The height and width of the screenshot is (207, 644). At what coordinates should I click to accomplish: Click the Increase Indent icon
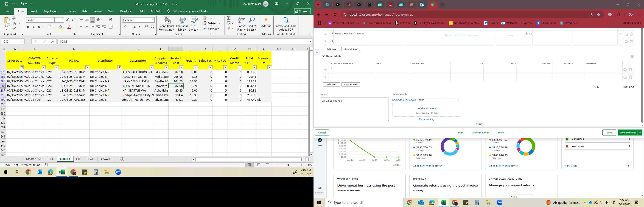(104, 27)
